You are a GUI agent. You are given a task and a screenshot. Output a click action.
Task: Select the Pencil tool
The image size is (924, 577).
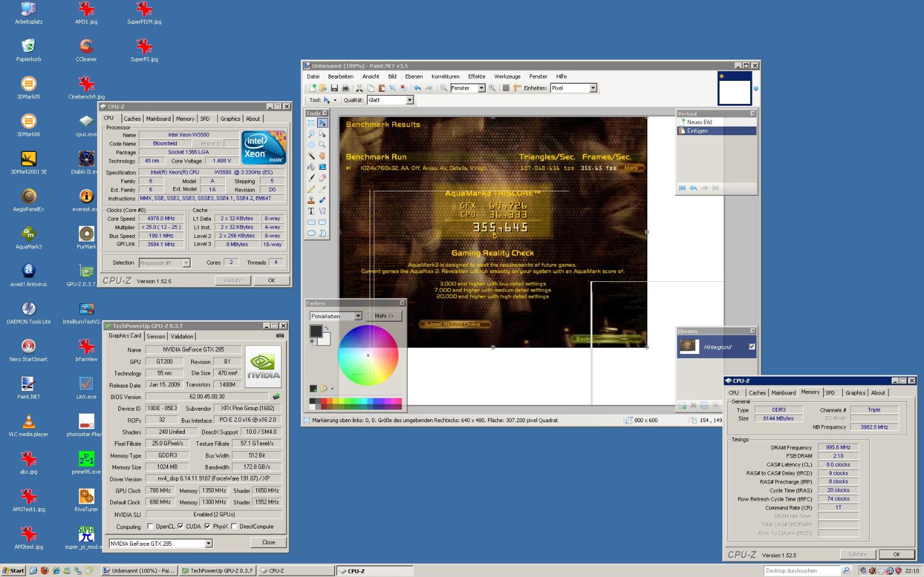coord(311,189)
